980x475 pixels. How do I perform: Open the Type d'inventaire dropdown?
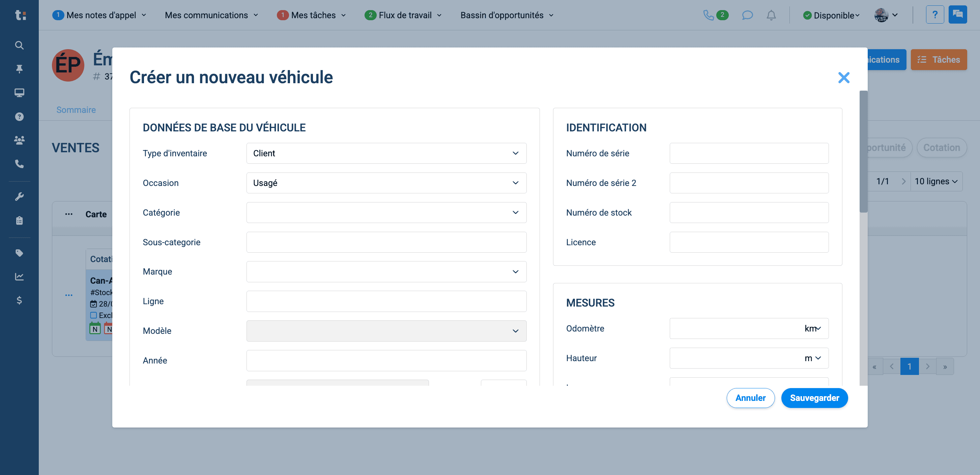(386, 153)
